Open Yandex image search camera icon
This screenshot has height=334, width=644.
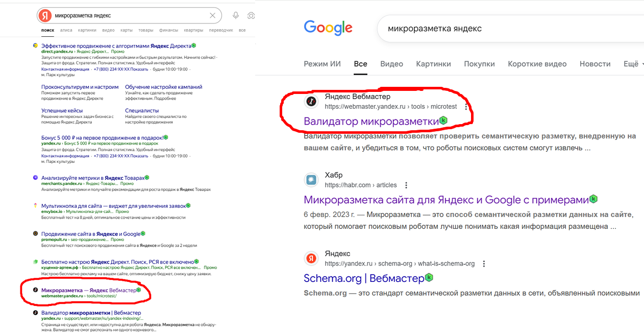click(x=251, y=16)
